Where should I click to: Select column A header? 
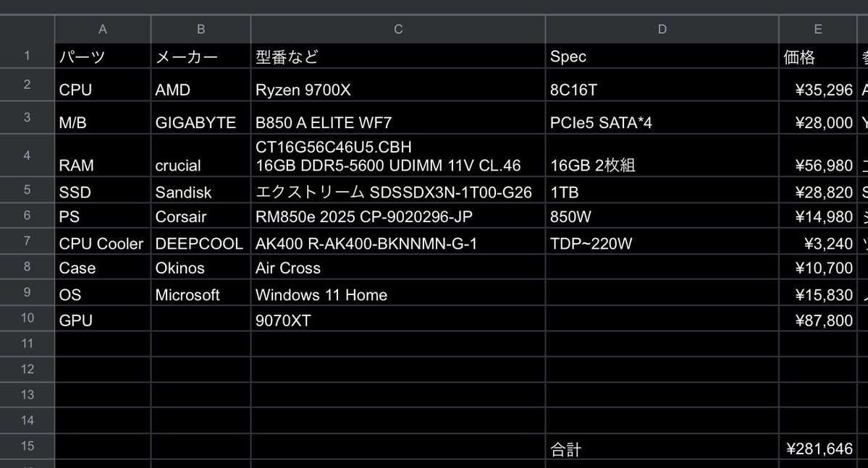(102, 30)
